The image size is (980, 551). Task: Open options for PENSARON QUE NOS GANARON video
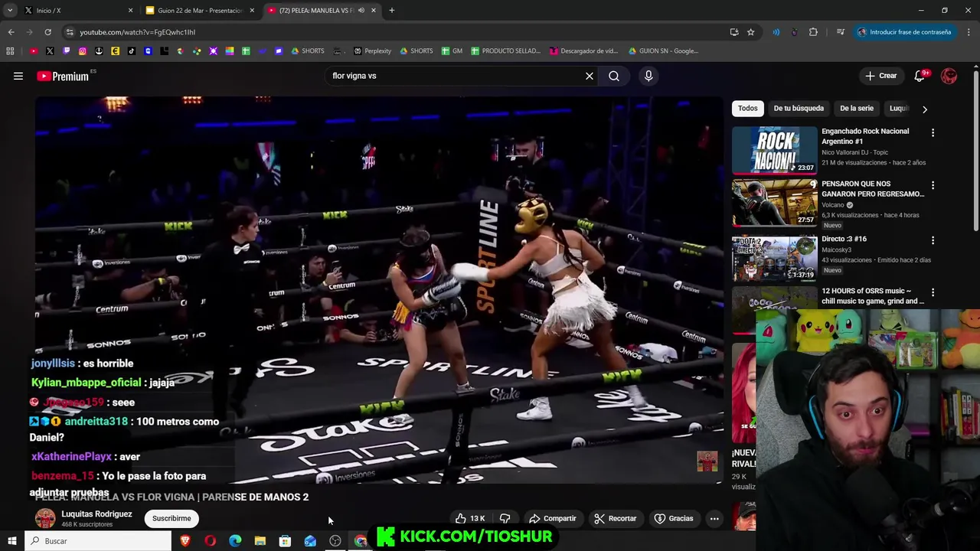click(933, 185)
